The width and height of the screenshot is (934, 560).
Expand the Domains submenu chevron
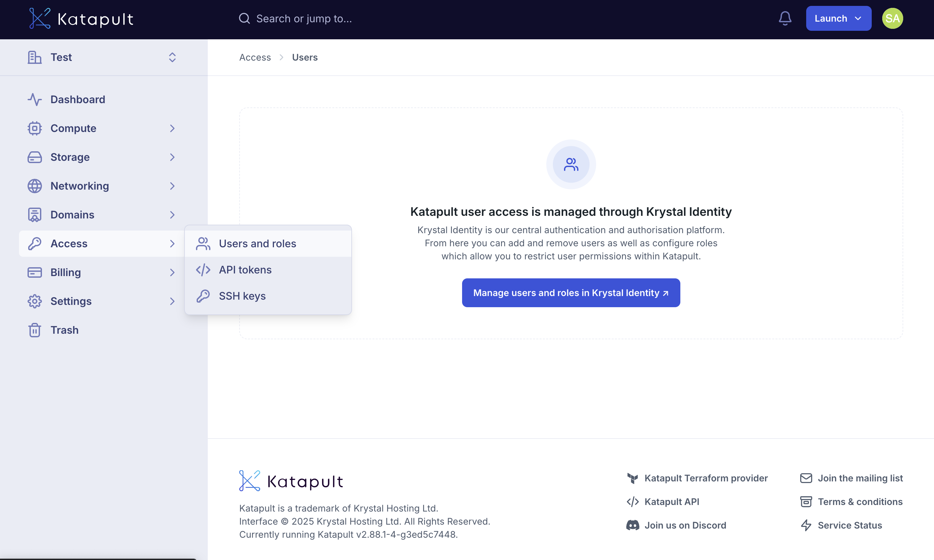(x=172, y=215)
